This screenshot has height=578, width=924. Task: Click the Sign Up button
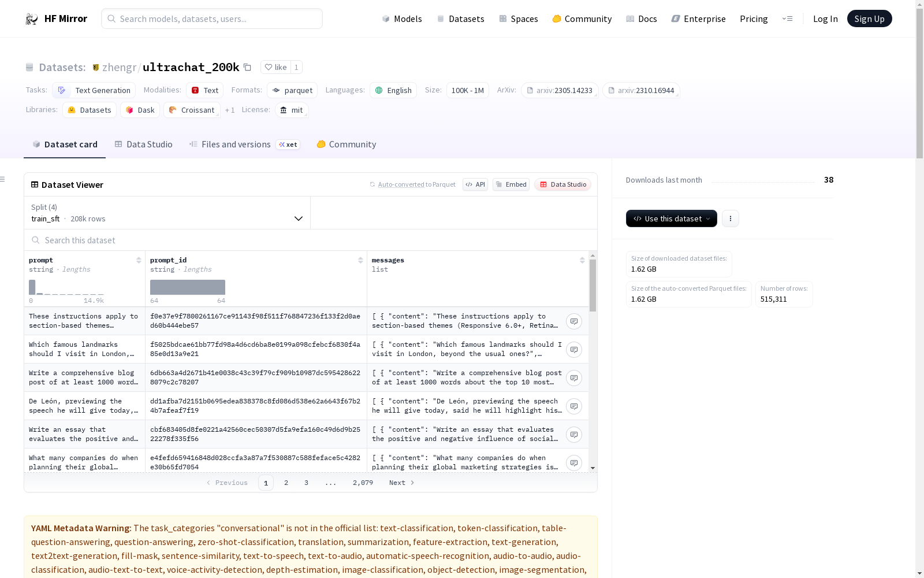point(869,18)
